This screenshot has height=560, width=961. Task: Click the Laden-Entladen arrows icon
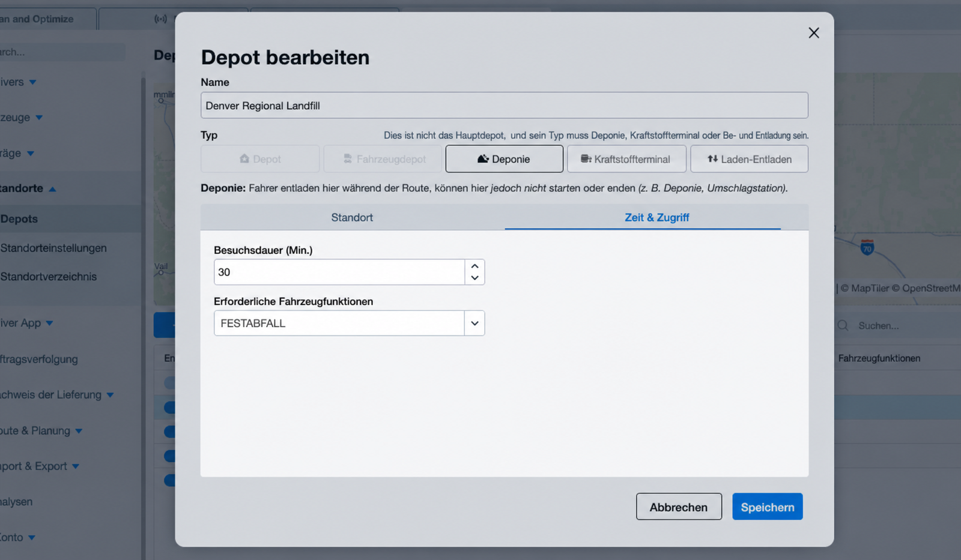(712, 158)
